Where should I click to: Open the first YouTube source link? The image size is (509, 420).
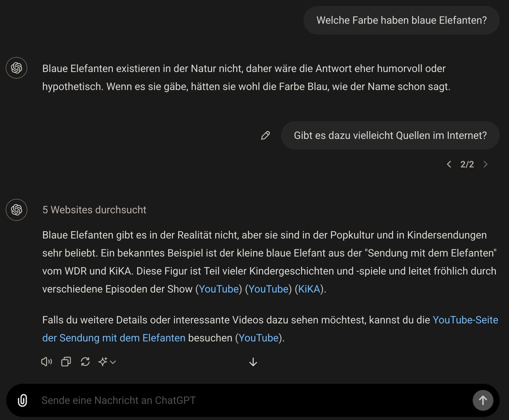[x=219, y=289]
